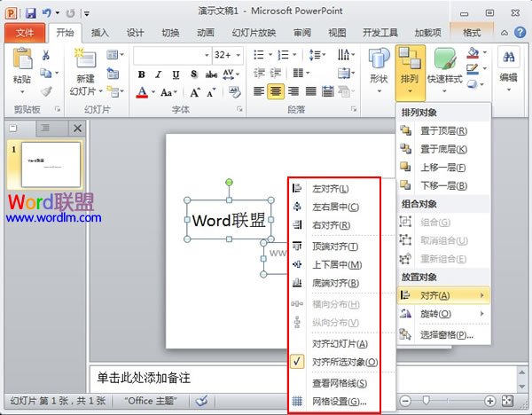Select Center text alignment in paragraph group
Screen dimensions: 532x415
coord(276,91)
